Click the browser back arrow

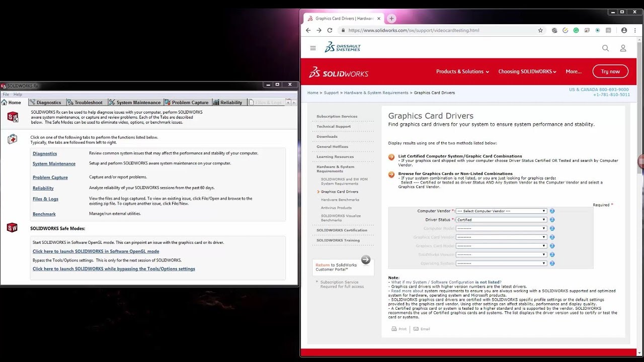click(x=308, y=30)
